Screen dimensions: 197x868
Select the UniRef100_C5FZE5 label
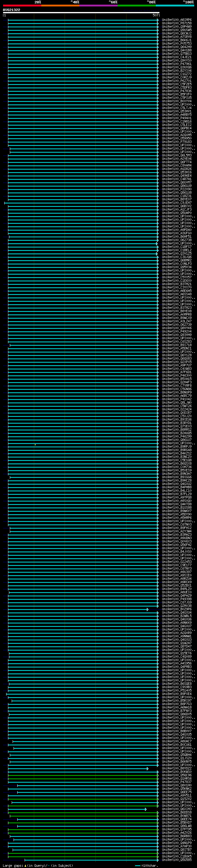pyautogui.click(x=177, y=84)
